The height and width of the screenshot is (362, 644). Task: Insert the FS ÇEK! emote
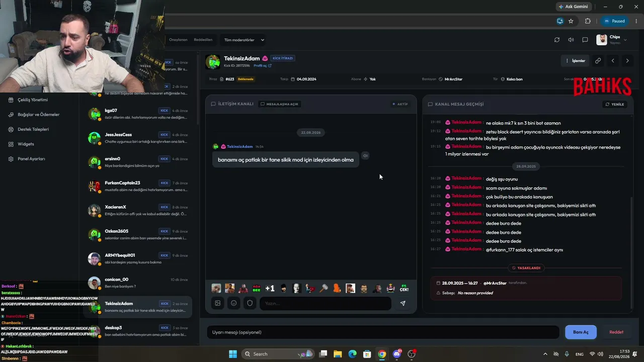pos(404,288)
